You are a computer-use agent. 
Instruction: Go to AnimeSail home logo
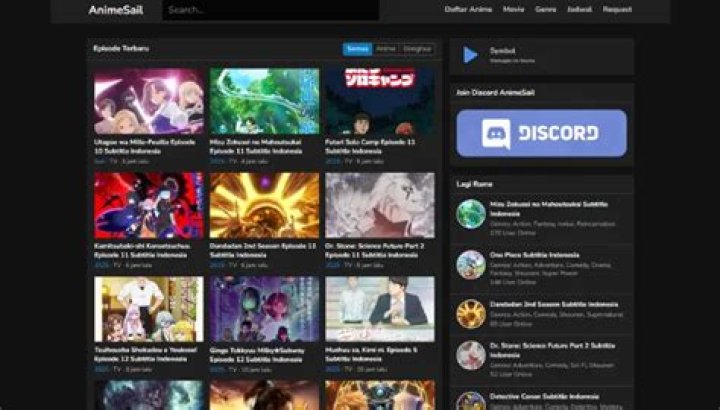coord(116,10)
